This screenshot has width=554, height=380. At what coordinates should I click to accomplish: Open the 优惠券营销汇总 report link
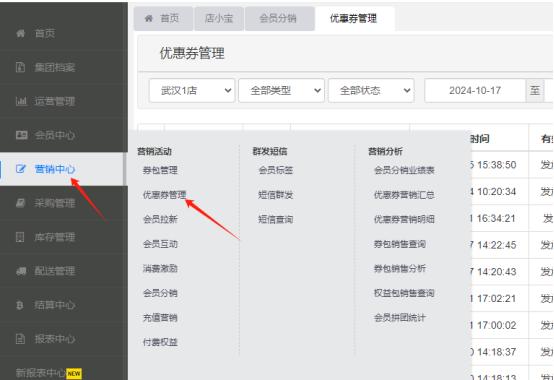tap(404, 195)
